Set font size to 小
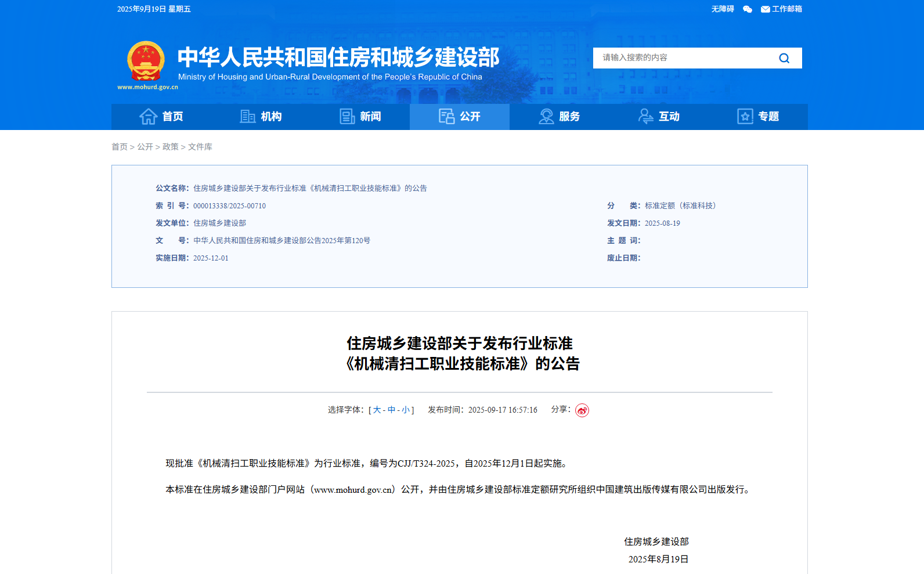924x574 pixels. tap(405, 410)
